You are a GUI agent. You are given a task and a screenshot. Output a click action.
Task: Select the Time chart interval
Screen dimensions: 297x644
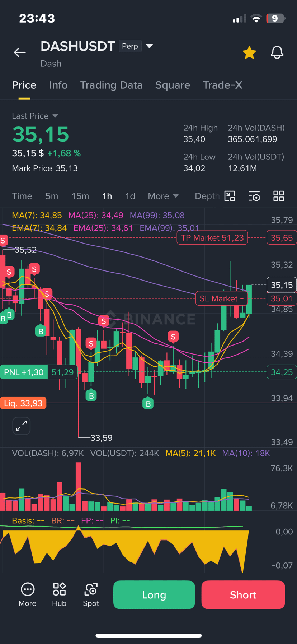coord(22,196)
